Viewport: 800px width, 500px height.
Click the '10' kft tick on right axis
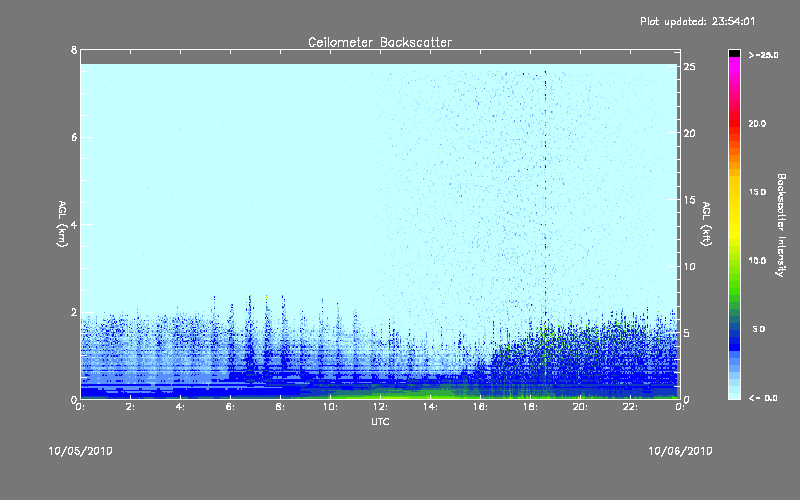pyautogui.click(x=690, y=266)
